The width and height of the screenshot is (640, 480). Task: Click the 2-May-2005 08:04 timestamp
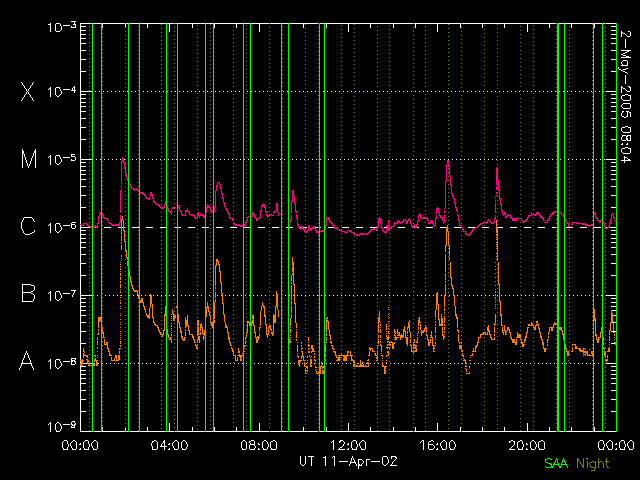(626, 96)
